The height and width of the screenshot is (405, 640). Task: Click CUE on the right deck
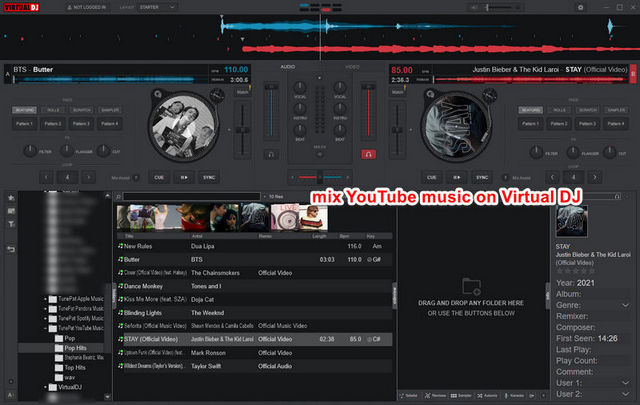click(x=431, y=178)
